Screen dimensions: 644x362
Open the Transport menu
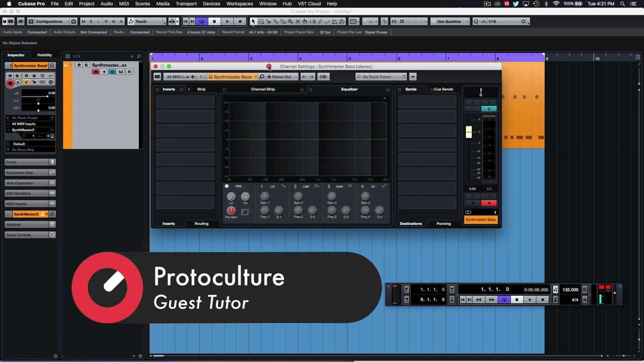[186, 4]
